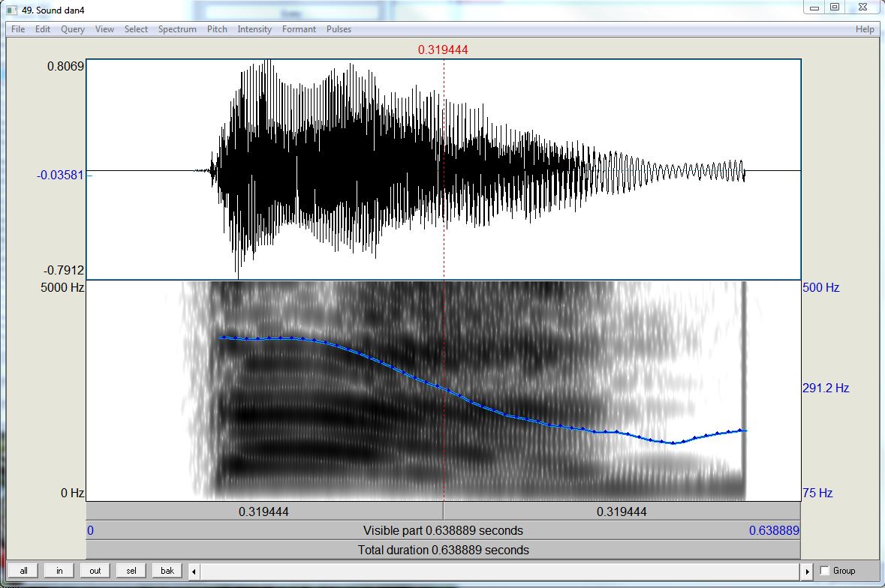Viewport: 885px width, 588px height.
Task: Click the Praat window icon in title bar
Action: click(x=11, y=10)
